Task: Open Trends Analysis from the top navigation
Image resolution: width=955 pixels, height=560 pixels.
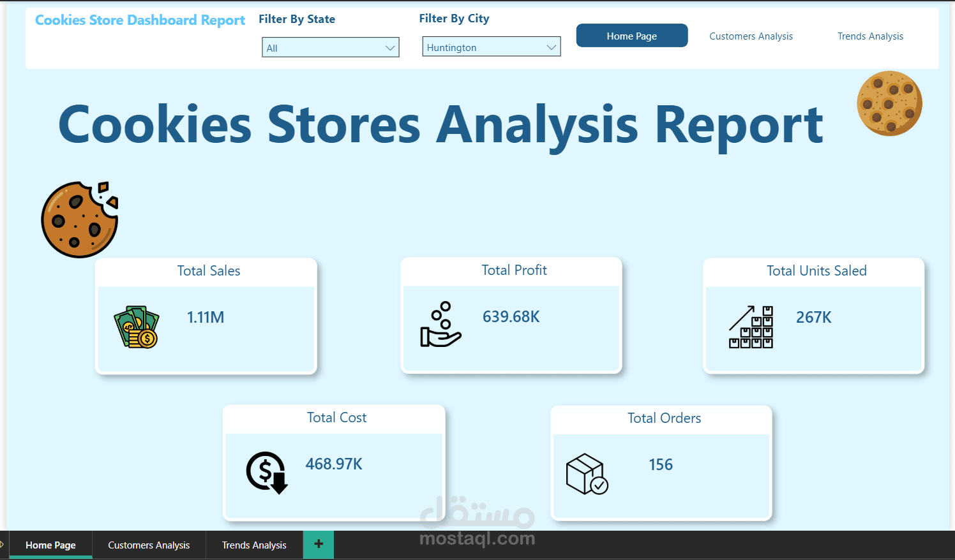Action: click(x=870, y=36)
